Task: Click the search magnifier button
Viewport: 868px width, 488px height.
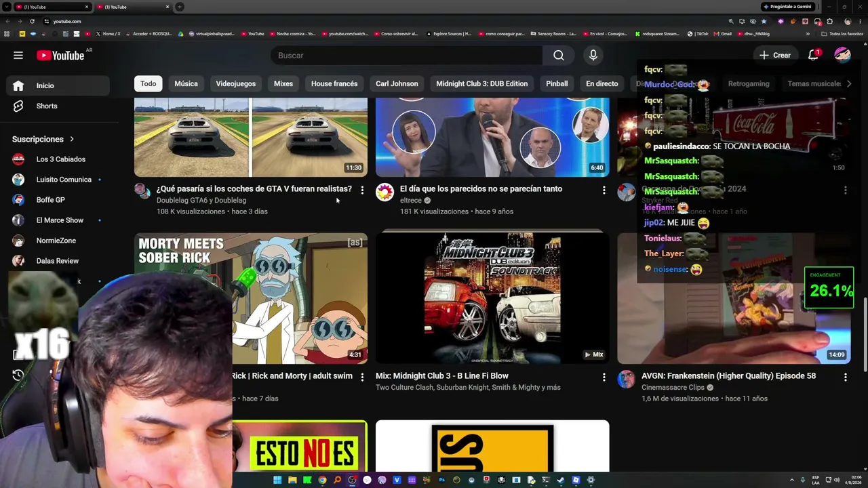Action: [559, 56]
